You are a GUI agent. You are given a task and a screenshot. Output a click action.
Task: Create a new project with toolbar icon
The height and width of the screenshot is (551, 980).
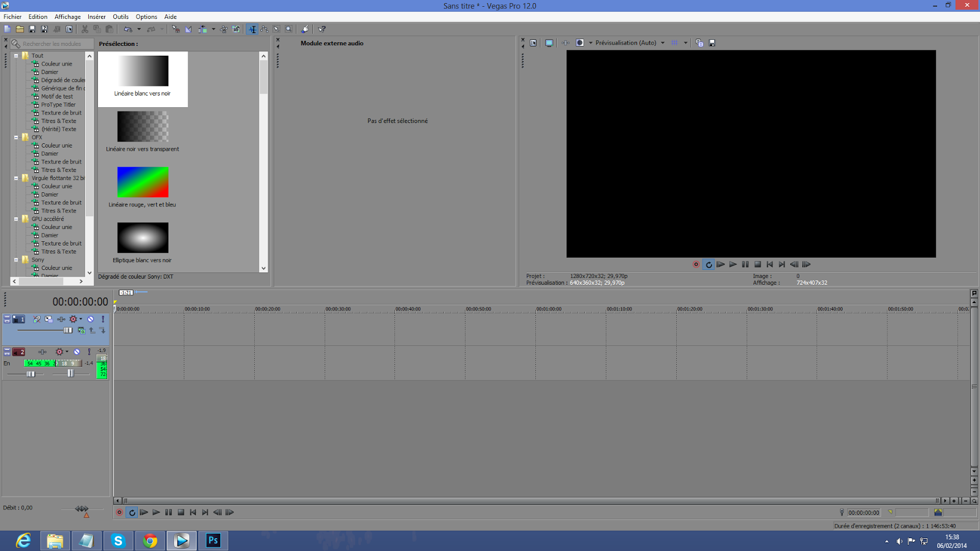(7, 29)
